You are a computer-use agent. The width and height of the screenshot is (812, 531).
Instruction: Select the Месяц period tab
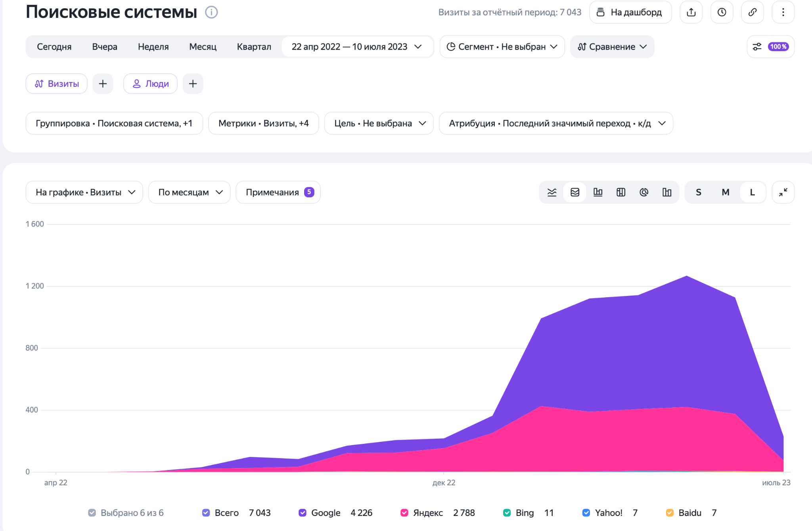click(203, 47)
